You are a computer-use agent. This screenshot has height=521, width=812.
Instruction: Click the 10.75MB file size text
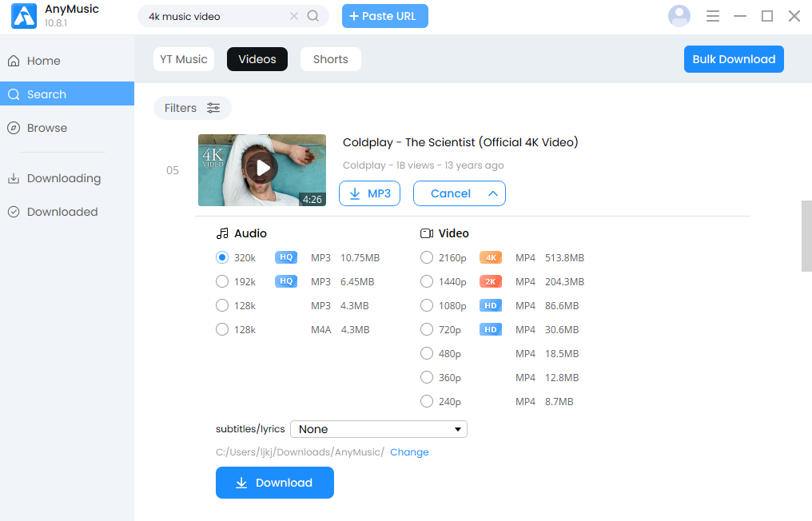tap(360, 257)
